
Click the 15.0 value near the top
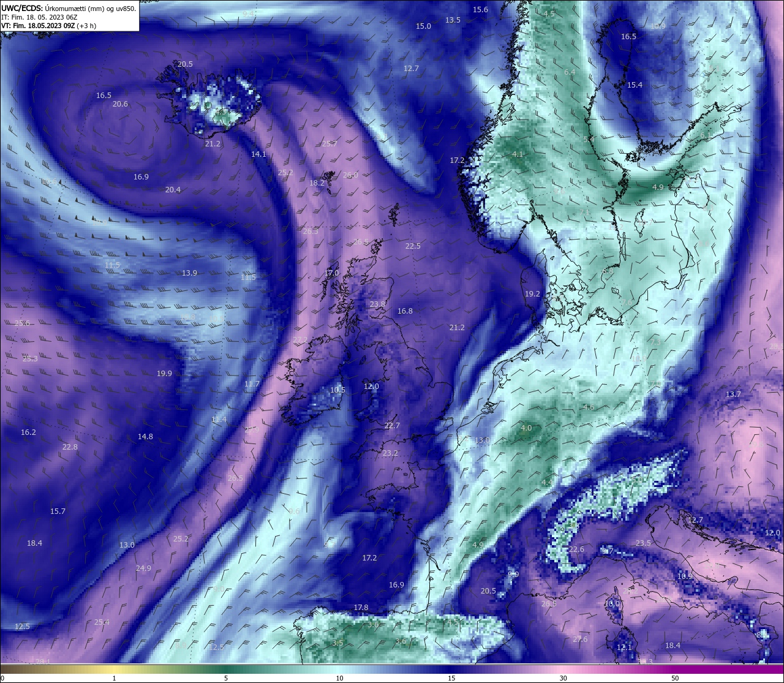(423, 26)
